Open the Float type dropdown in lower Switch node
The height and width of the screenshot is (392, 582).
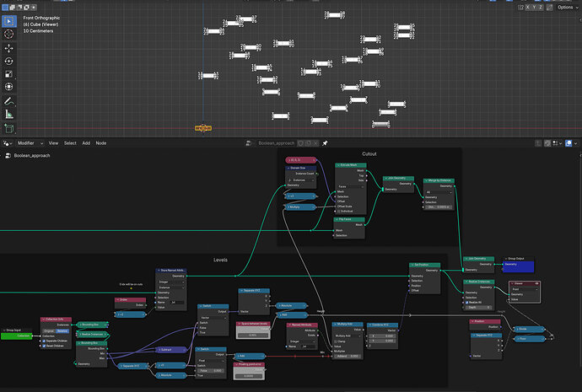pyautogui.click(x=211, y=360)
